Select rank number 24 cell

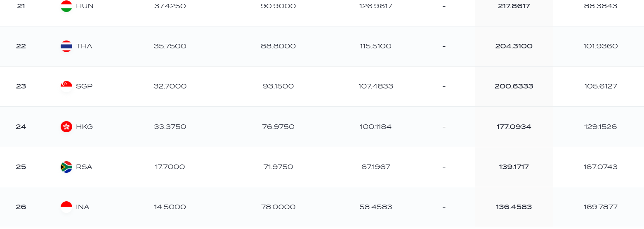[21, 126]
